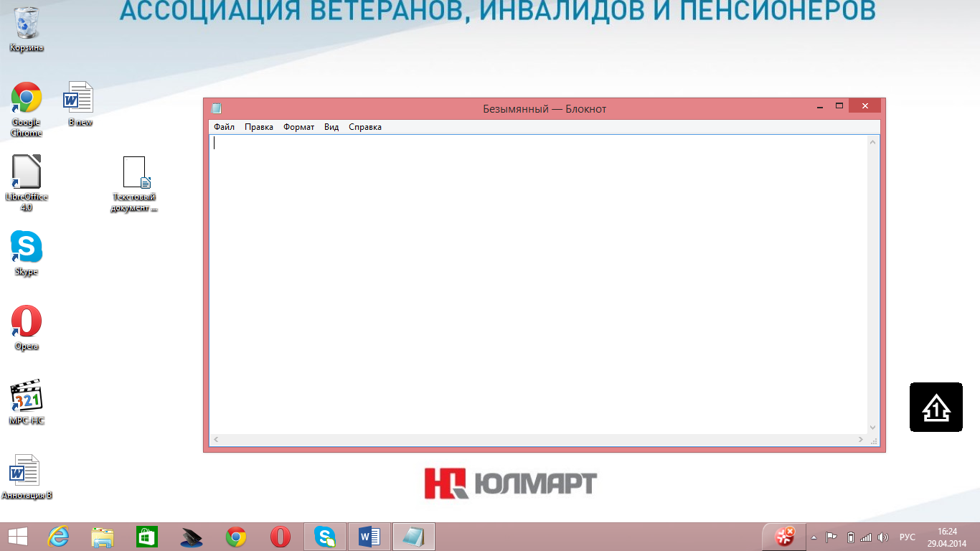Click the vertical scrollbar down arrow

(x=873, y=428)
